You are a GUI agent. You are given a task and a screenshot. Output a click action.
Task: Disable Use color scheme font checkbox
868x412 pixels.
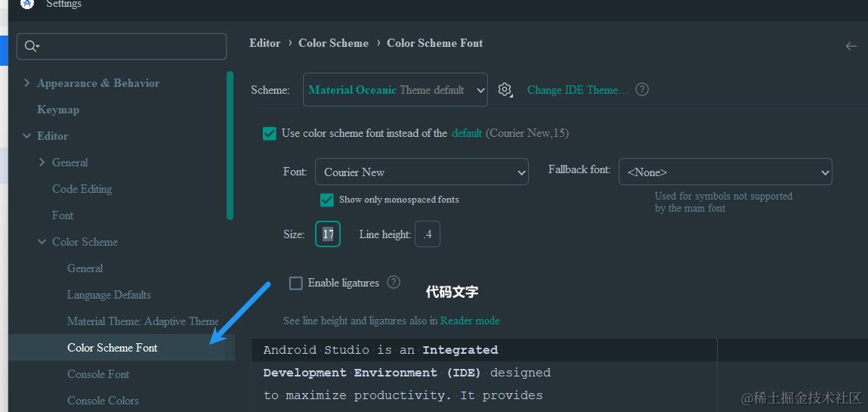(x=270, y=134)
